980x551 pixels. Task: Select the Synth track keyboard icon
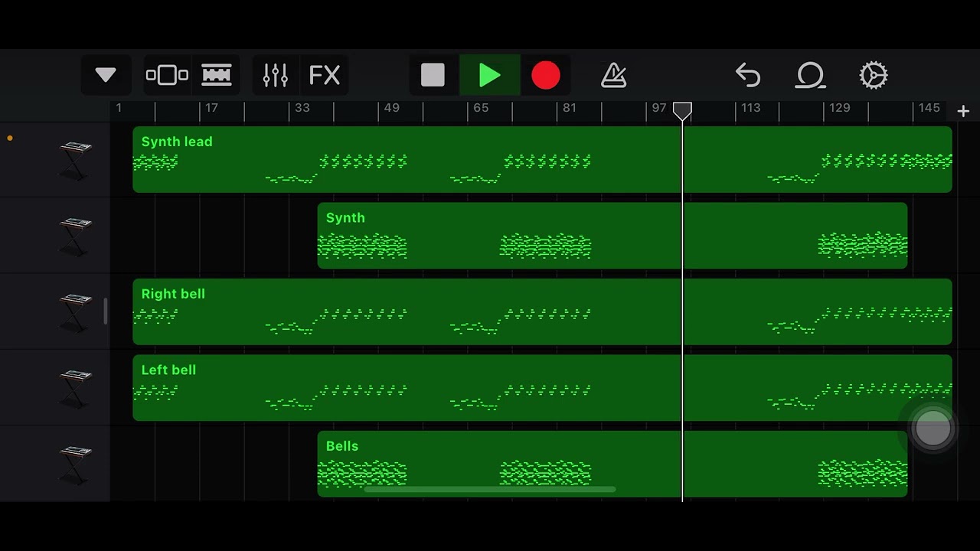pyautogui.click(x=75, y=236)
